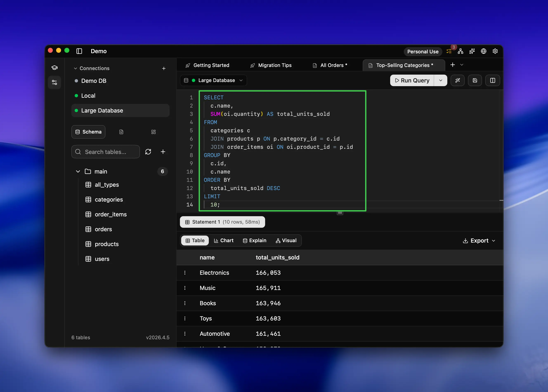This screenshot has height=392, width=548.
Task: Refresh the schema tables list
Action: 148,152
